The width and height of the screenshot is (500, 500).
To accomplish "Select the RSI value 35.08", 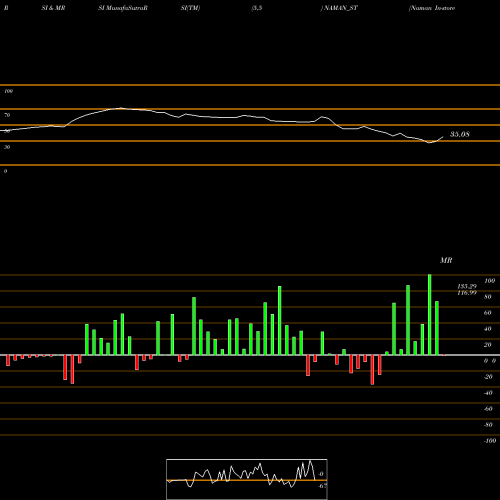I will [x=460, y=134].
